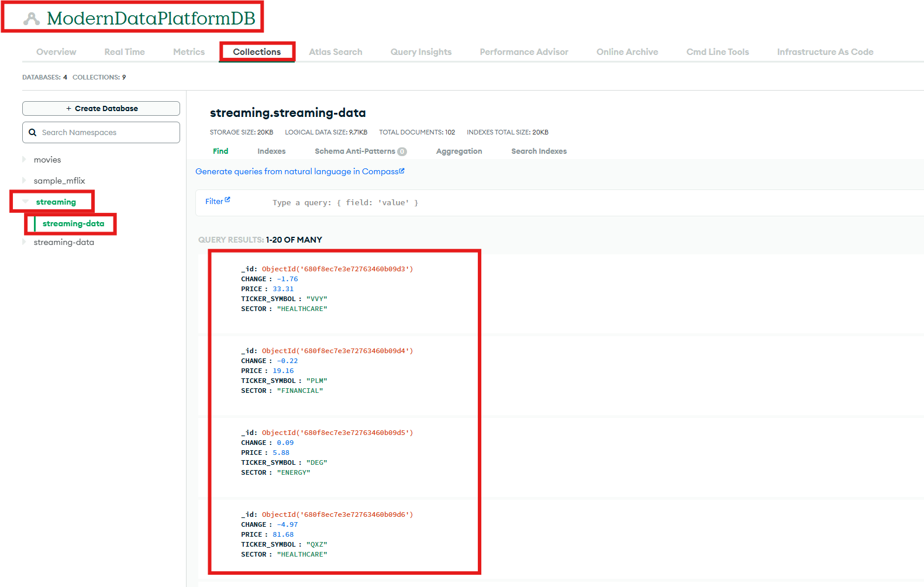
Task: Focus the Search Namespaces field
Action: [108, 133]
